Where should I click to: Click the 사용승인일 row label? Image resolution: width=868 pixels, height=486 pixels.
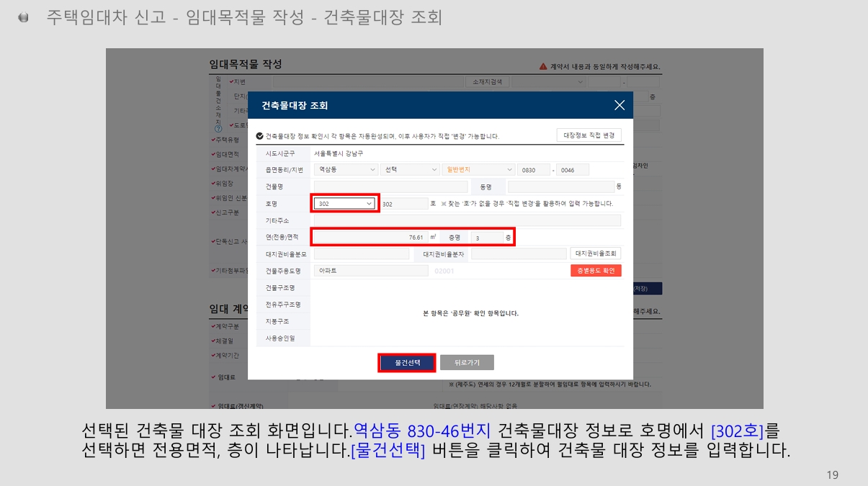(279, 338)
